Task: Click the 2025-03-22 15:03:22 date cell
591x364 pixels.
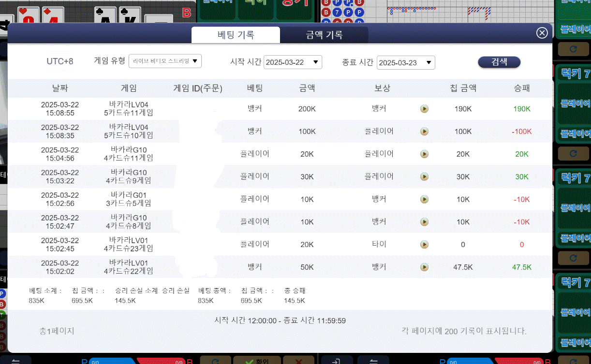Action: pos(60,177)
